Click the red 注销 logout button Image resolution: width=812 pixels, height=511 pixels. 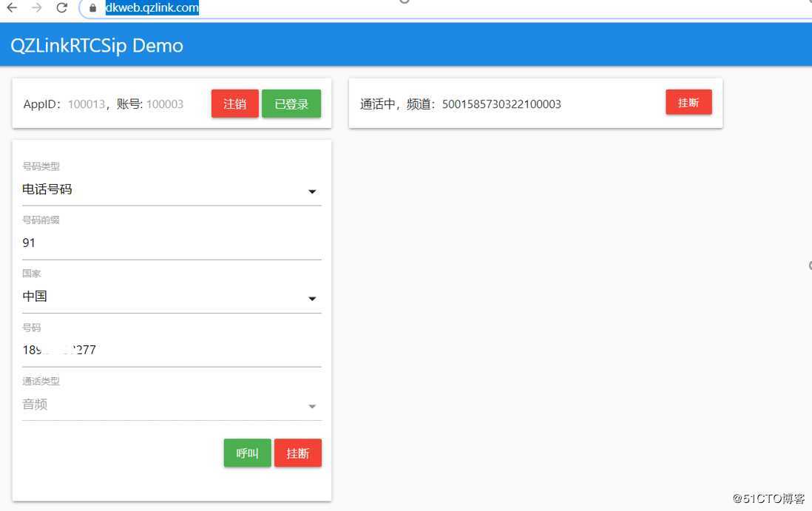coord(234,104)
